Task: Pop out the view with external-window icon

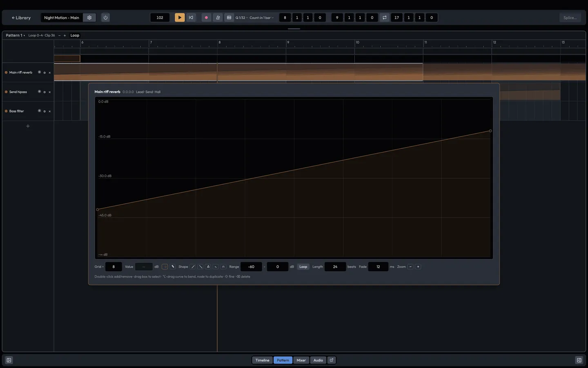Action: pos(332,360)
